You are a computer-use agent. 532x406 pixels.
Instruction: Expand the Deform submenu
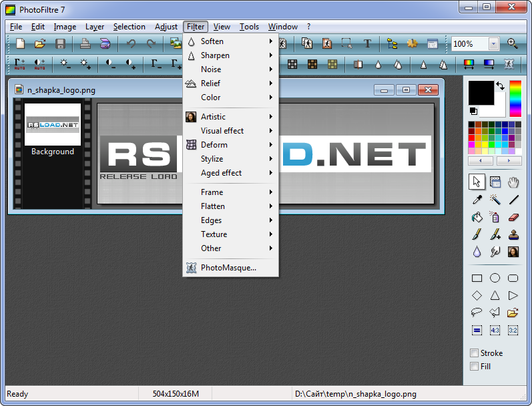[x=231, y=145]
